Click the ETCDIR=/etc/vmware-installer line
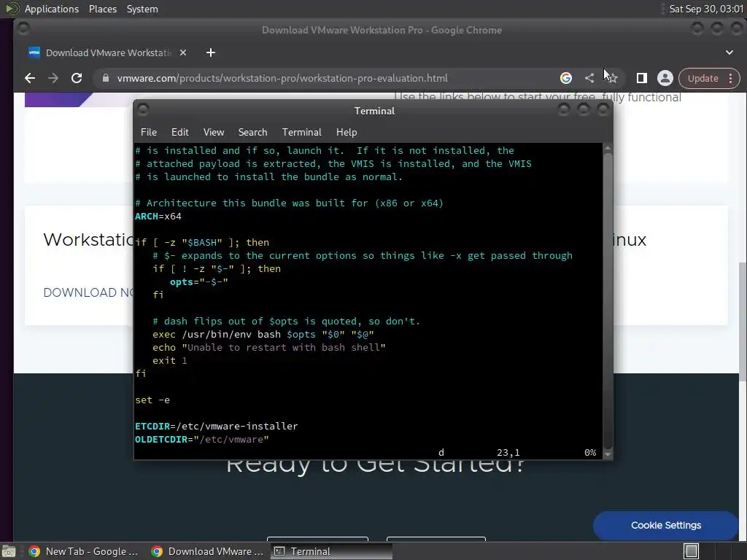747x560 pixels. click(216, 426)
